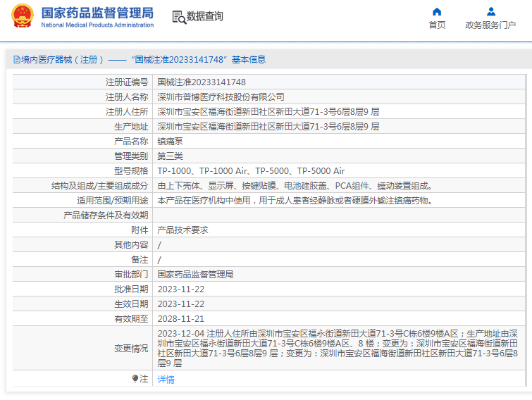Screen dimensions: 532x400
Task: Select 第三类 management category value
Action: 170,156
